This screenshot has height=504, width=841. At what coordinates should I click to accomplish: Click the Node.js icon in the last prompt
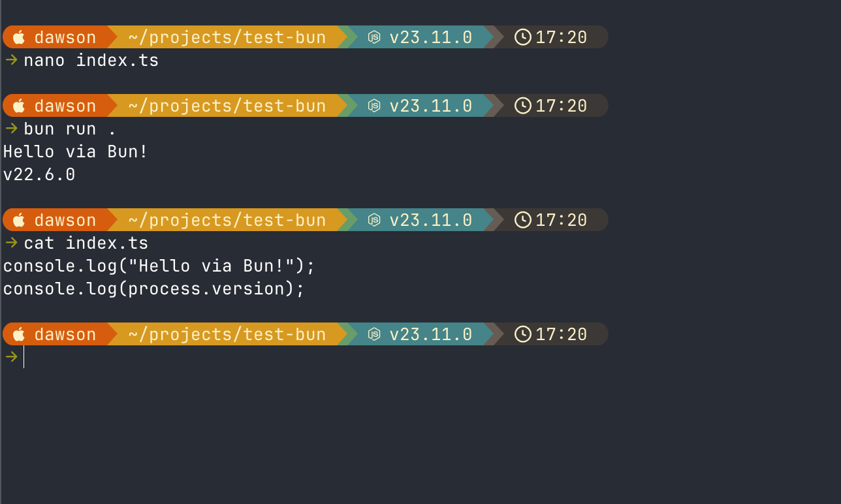pyautogui.click(x=374, y=334)
